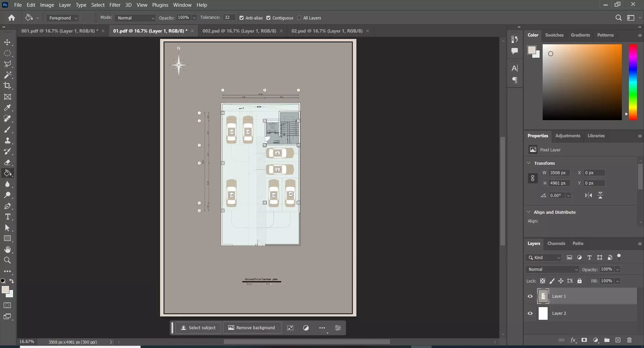Select the Zoom tool

(7, 260)
